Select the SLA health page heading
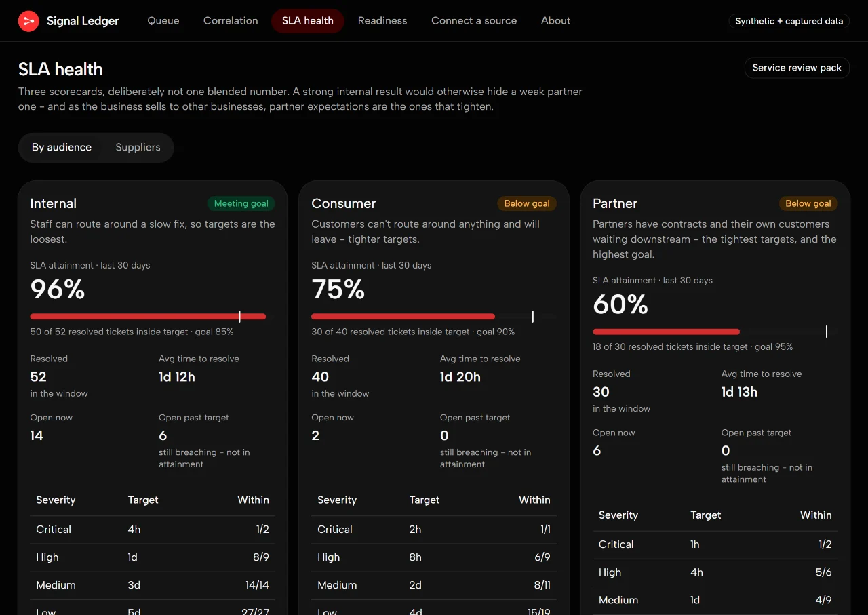868x615 pixels. coord(60,69)
